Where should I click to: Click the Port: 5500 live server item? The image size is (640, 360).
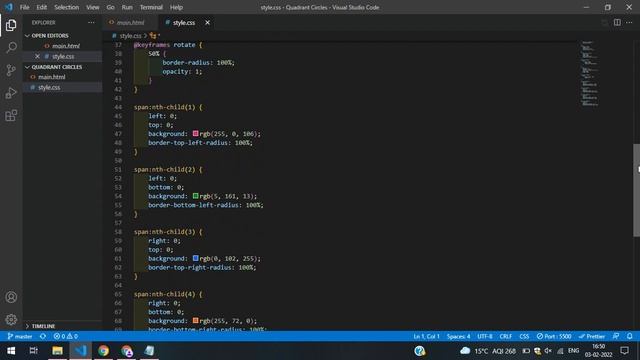(x=554, y=336)
